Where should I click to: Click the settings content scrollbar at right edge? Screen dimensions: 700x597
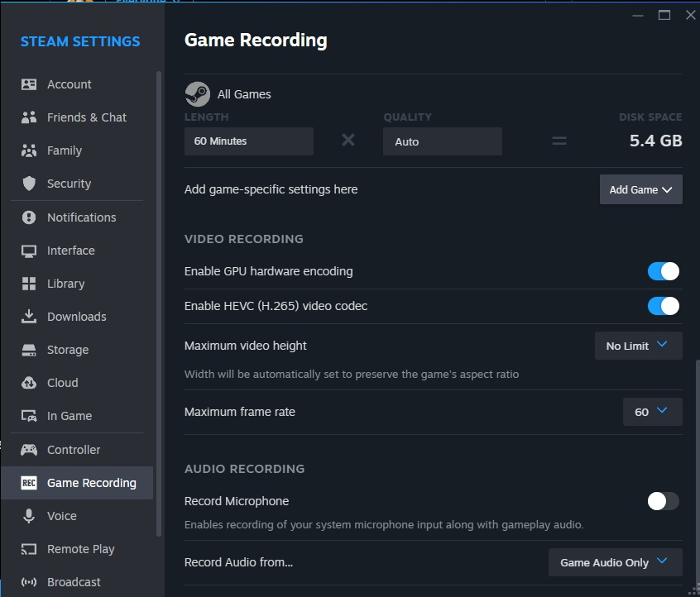click(698, 474)
